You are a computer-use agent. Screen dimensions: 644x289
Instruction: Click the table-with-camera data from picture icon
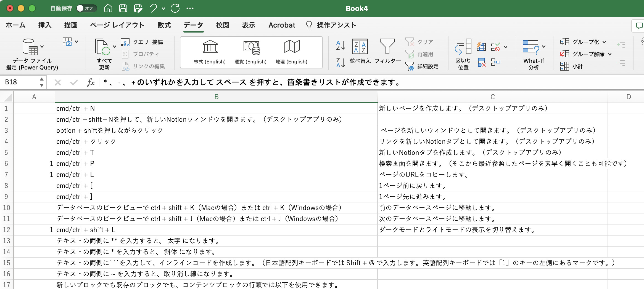tap(67, 42)
